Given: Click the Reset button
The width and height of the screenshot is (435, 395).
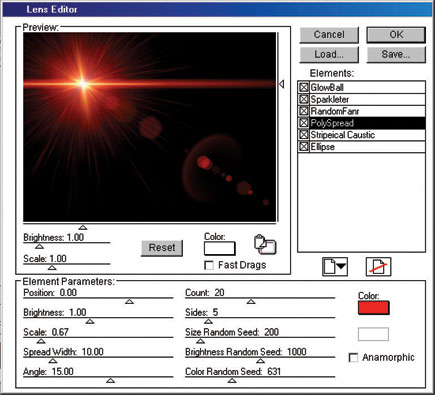Looking at the screenshot, I should click(162, 248).
